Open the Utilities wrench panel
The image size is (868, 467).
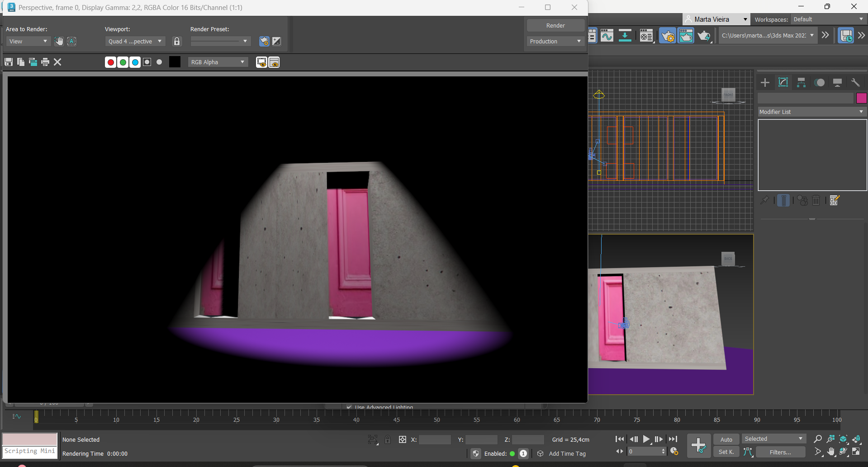click(855, 82)
